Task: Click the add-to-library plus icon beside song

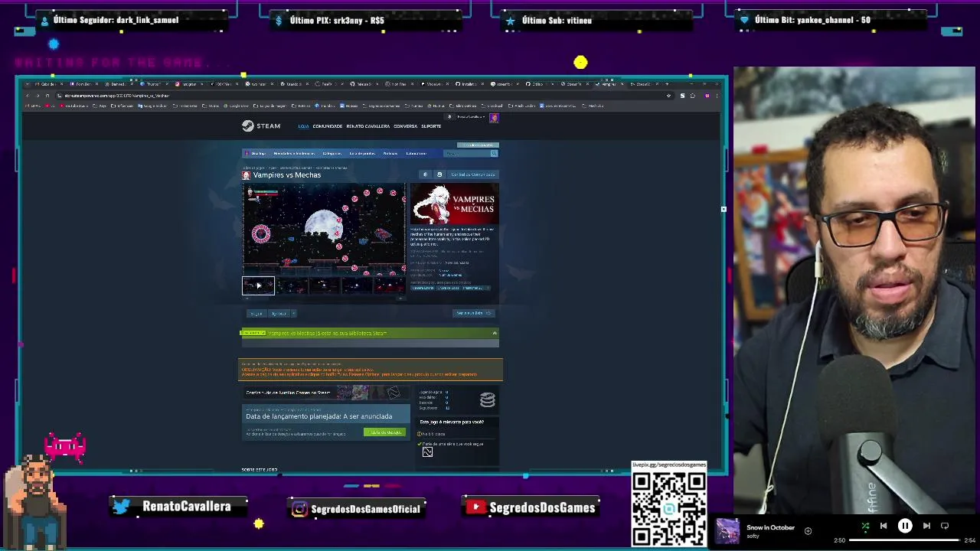Action: pos(808,530)
